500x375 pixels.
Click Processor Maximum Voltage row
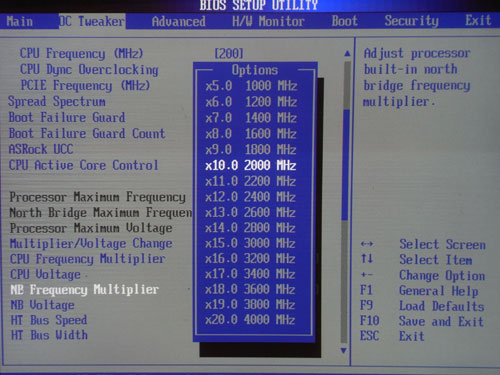(x=91, y=228)
